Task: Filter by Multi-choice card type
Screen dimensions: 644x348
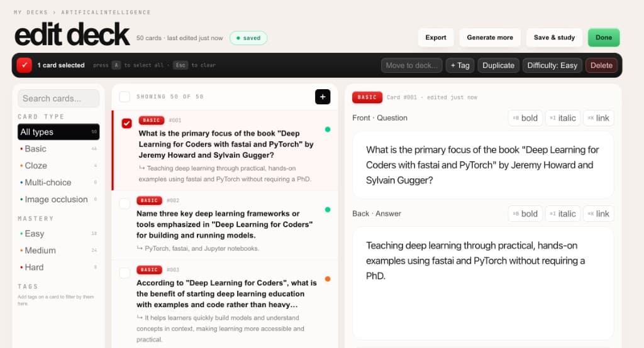Action: 58,182
